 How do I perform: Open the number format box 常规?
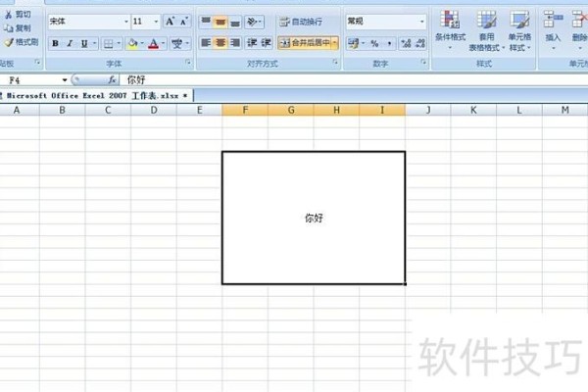386,22
